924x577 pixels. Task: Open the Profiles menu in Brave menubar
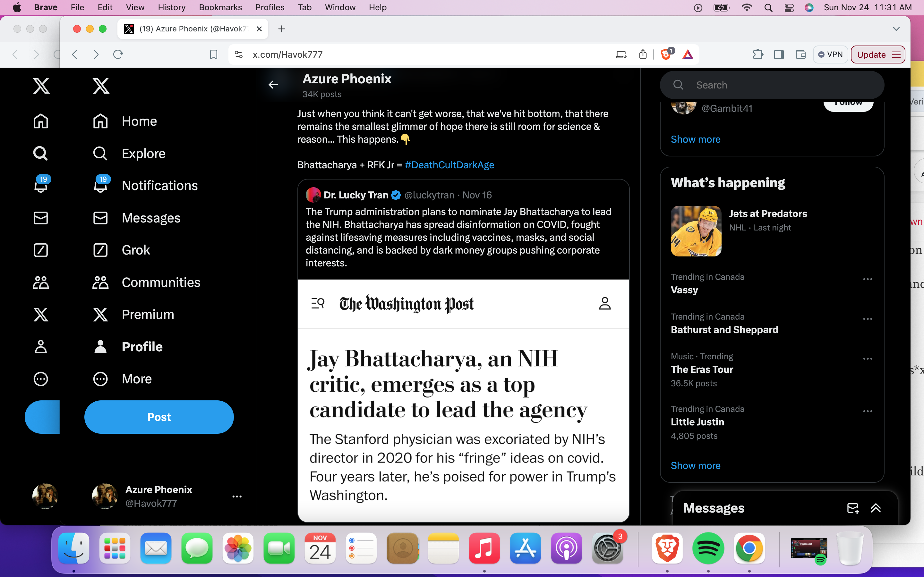(x=269, y=7)
